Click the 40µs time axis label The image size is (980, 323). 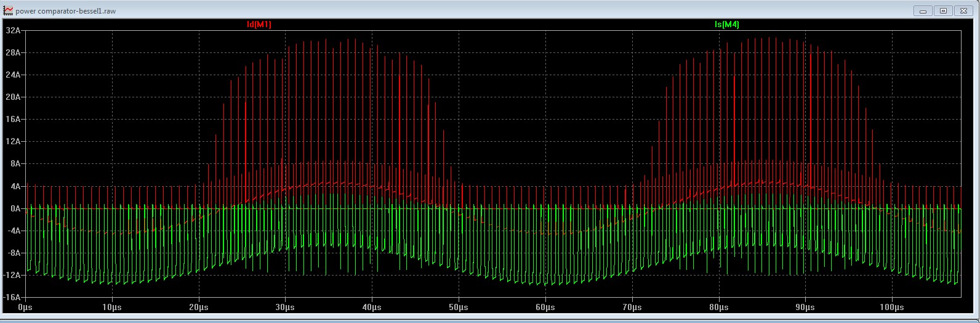(371, 307)
